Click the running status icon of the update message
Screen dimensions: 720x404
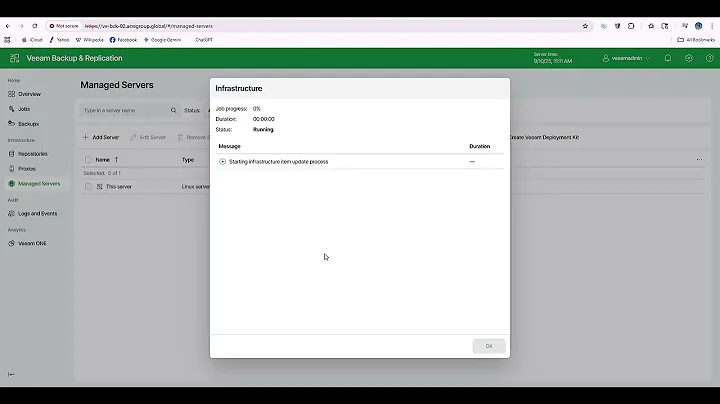coord(223,162)
